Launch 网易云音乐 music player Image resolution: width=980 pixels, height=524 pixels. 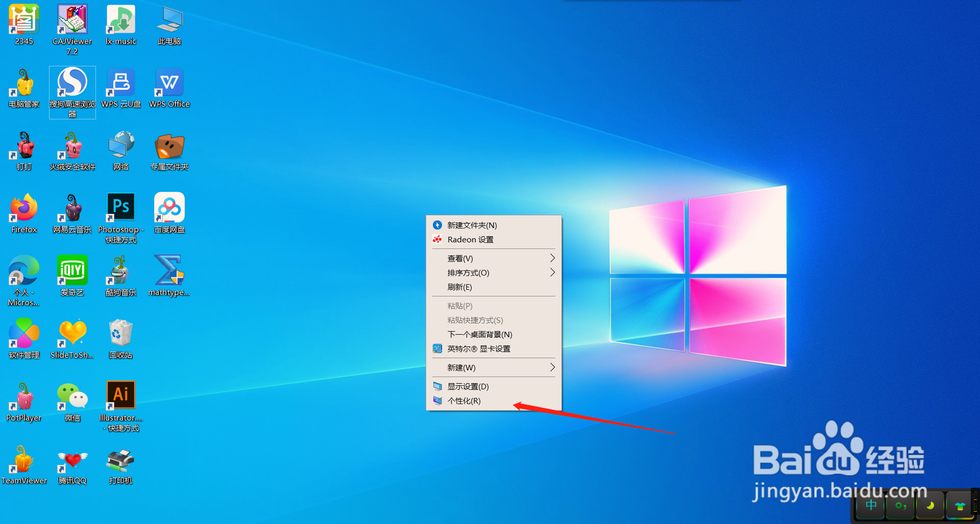tap(72, 207)
